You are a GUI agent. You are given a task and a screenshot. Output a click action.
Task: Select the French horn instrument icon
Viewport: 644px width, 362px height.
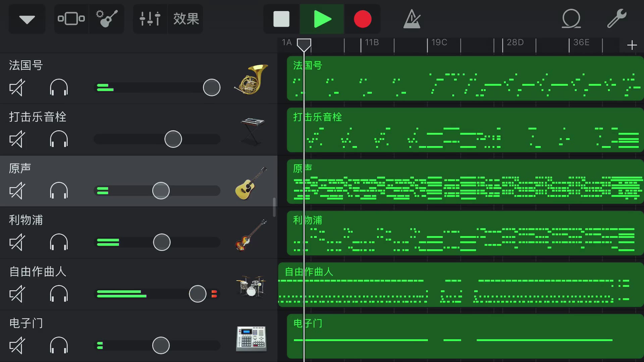251,79
